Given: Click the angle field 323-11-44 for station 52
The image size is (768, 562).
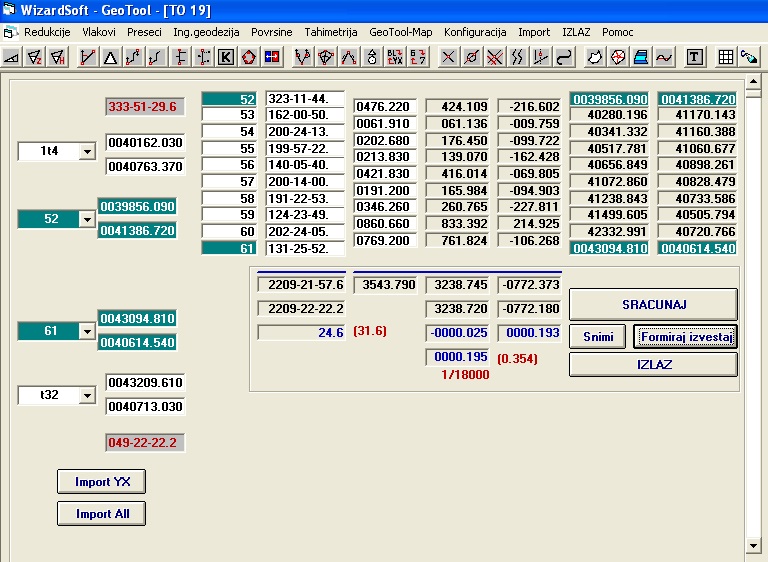Looking at the screenshot, I should tap(305, 99).
